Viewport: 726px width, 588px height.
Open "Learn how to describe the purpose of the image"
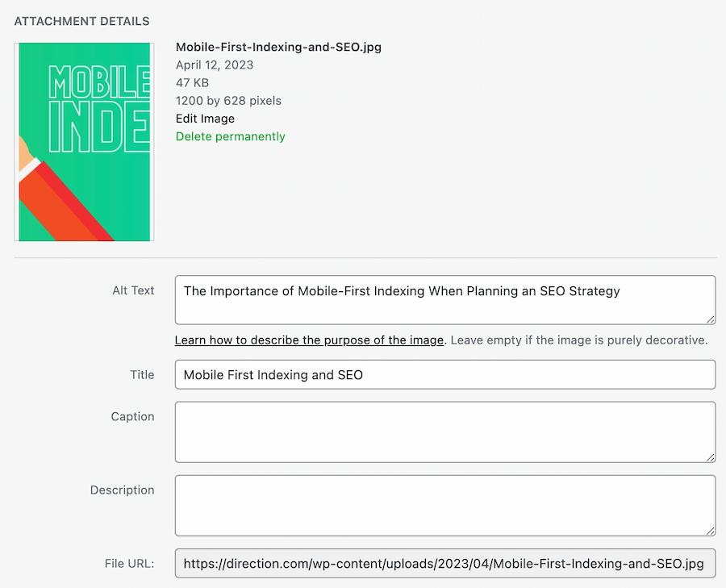tap(310, 340)
